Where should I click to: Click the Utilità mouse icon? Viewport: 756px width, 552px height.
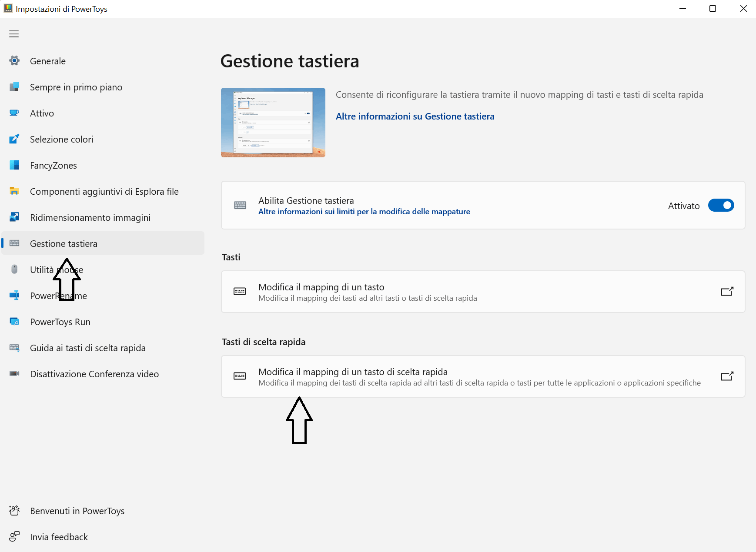pyautogui.click(x=14, y=269)
